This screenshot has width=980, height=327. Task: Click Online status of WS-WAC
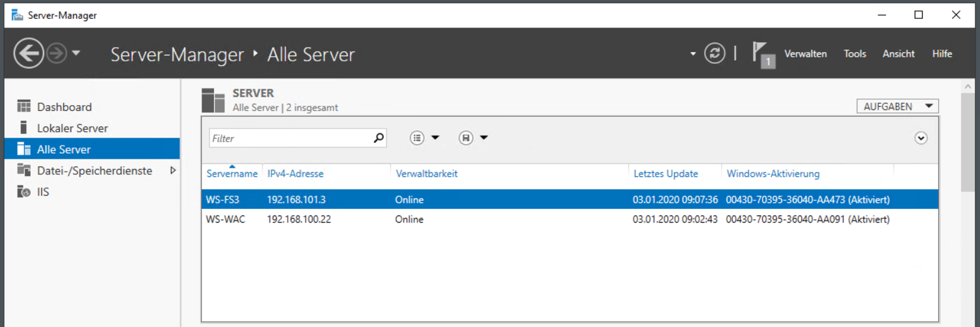[x=409, y=219]
